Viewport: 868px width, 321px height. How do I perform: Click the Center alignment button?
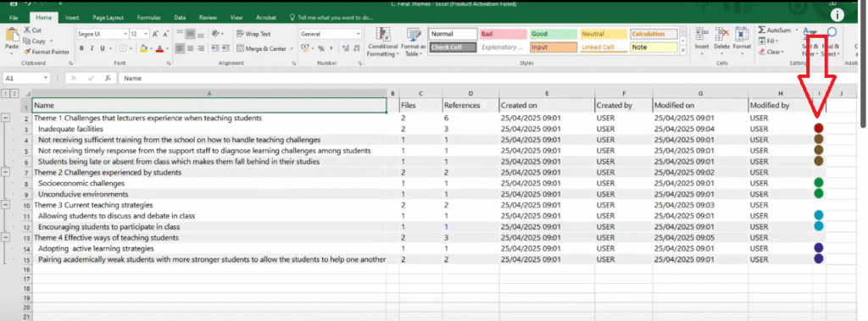[x=190, y=49]
